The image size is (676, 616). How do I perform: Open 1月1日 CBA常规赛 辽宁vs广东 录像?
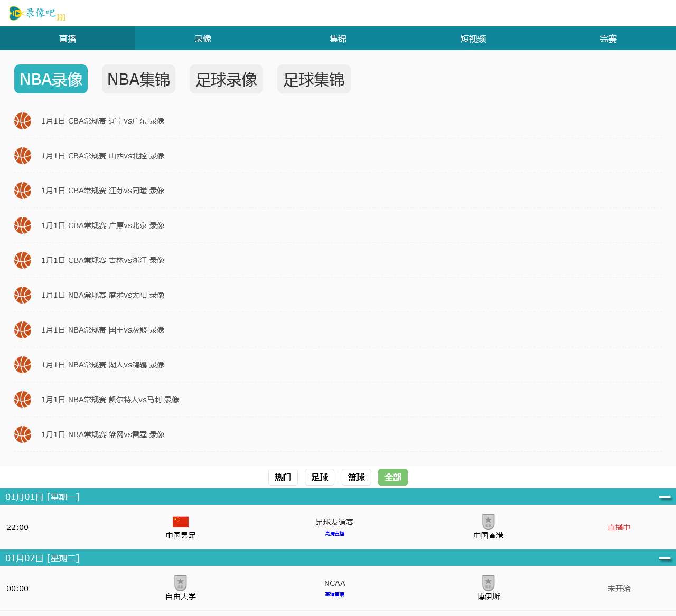coord(103,121)
